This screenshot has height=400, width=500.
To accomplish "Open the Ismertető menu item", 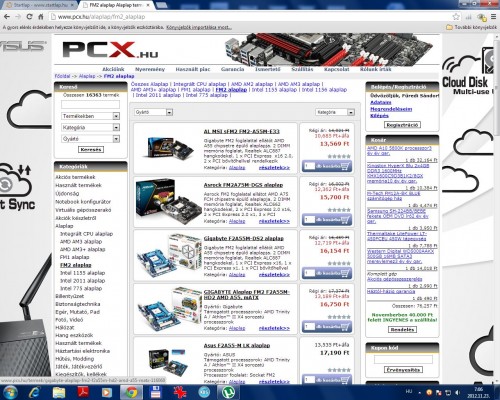I will (268, 69).
